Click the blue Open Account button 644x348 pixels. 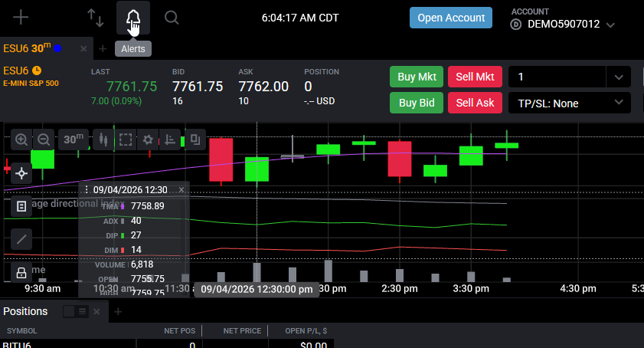(x=451, y=18)
